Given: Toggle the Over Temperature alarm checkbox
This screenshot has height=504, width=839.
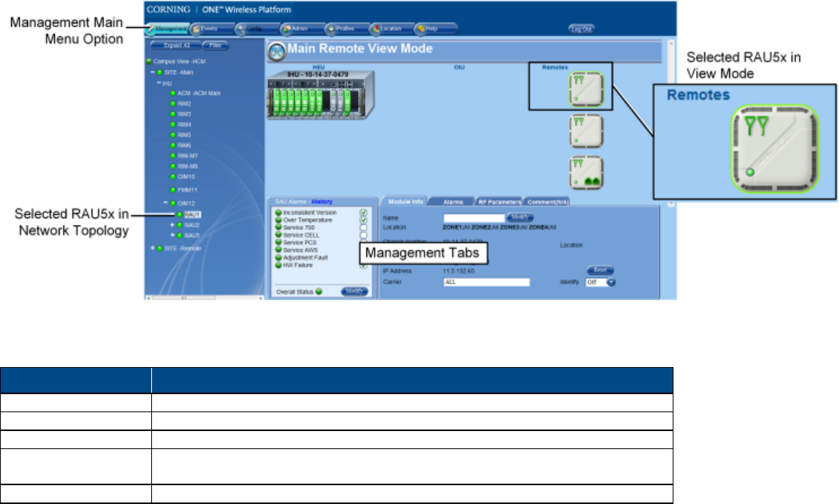Looking at the screenshot, I should 363,220.
